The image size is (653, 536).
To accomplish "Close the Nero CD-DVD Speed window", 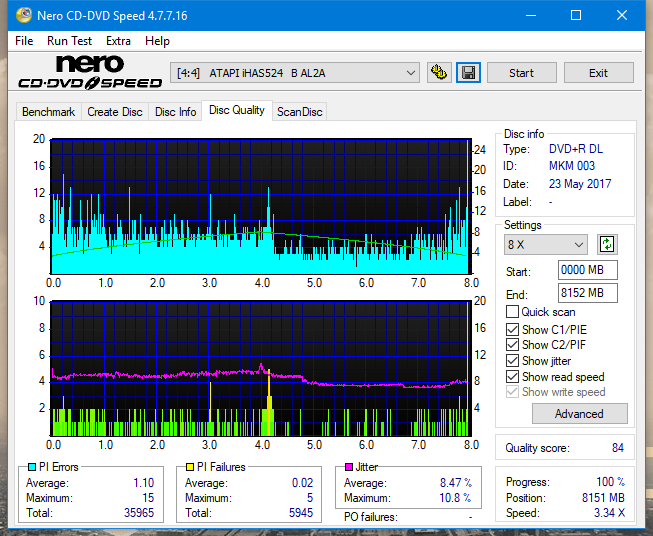I will click(x=622, y=15).
